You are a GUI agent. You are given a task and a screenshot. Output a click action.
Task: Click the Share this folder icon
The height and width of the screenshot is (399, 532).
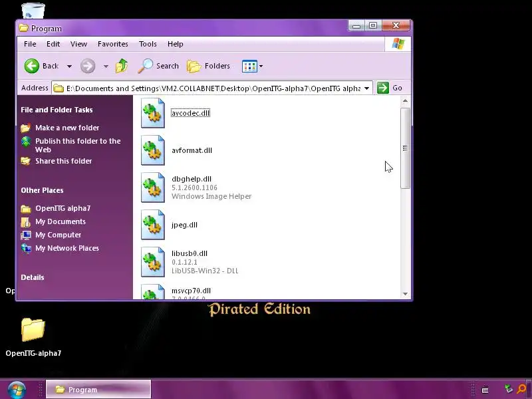pos(26,161)
